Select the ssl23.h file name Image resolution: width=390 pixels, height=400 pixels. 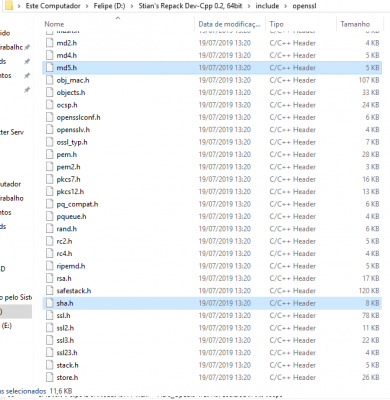tap(67, 353)
